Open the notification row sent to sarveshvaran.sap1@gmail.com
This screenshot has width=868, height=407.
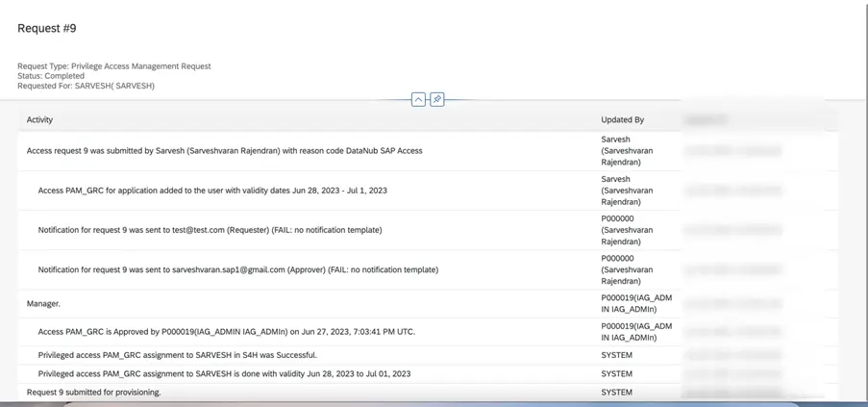[237, 269]
